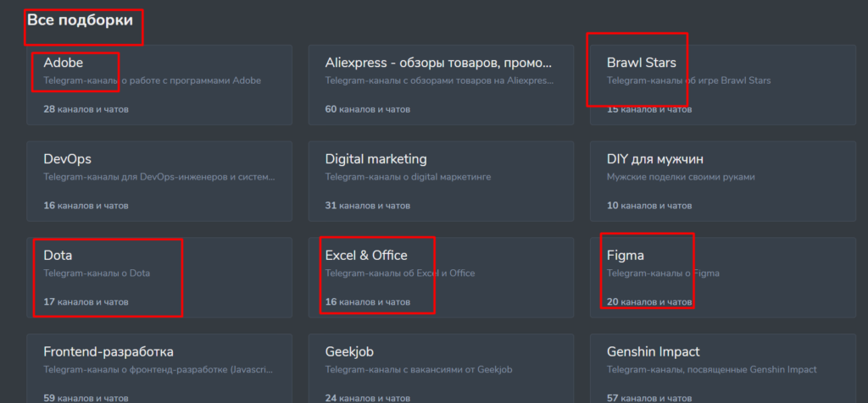Viewport: 868px width, 403px height.
Task: Click '10 каналов и чатов' under DIY
Action: (649, 206)
